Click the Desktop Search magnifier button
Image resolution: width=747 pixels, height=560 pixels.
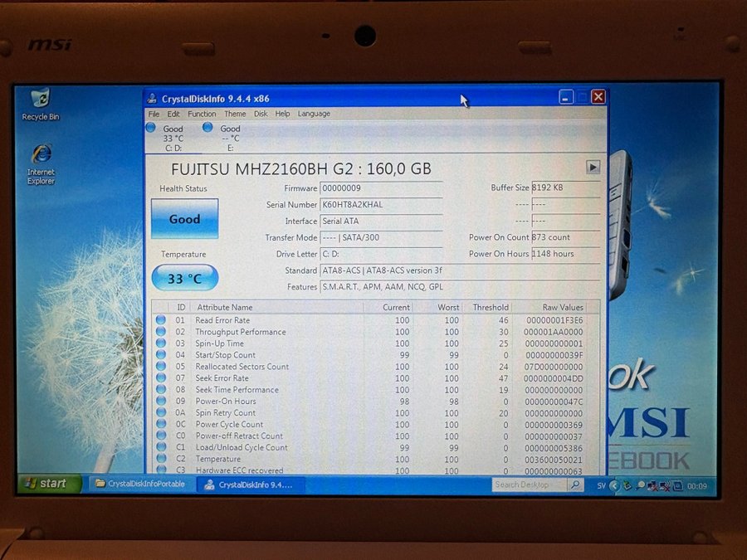[x=574, y=485]
